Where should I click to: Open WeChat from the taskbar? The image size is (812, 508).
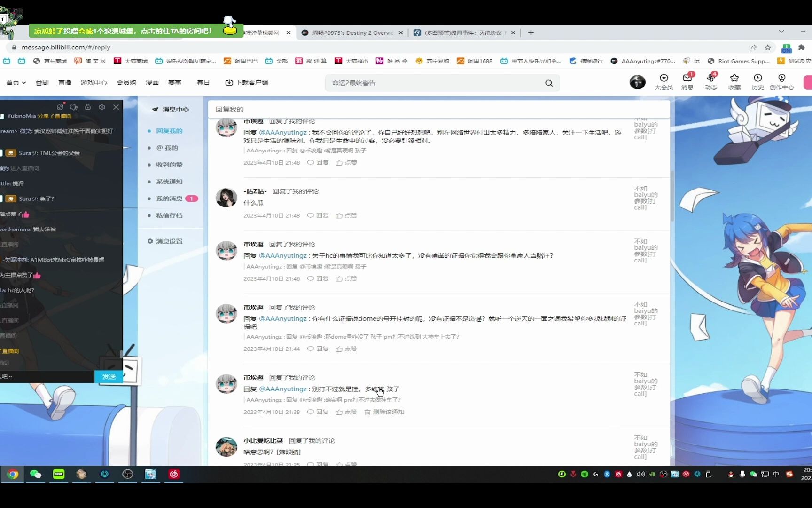(36, 474)
